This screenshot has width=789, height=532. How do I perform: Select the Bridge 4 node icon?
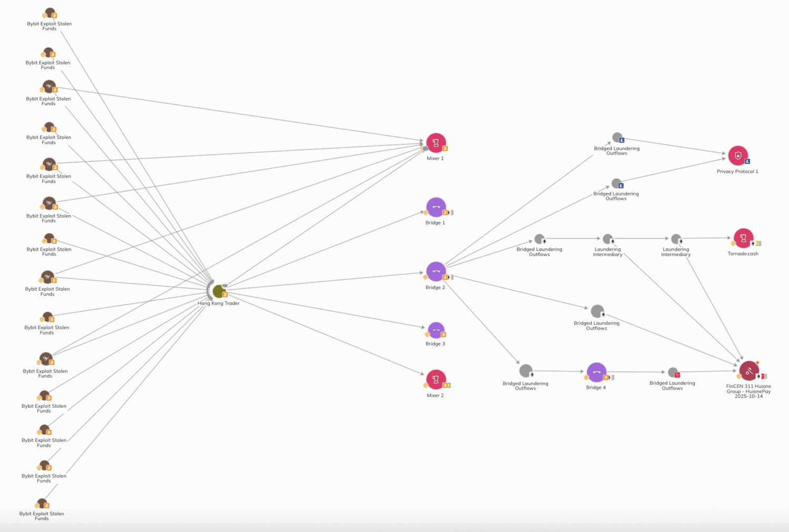pos(596,372)
